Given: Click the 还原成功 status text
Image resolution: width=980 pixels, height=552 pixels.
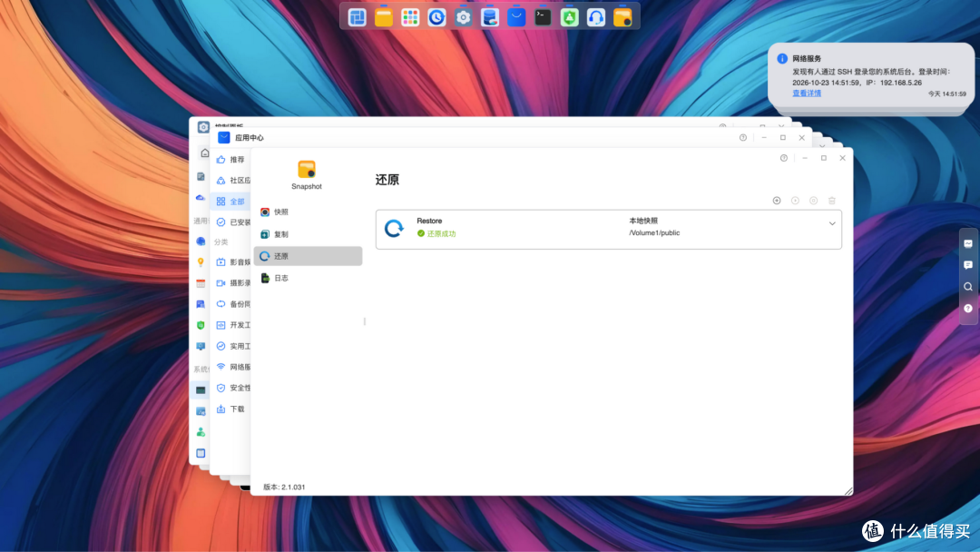Looking at the screenshot, I should pyautogui.click(x=441, y=234).
